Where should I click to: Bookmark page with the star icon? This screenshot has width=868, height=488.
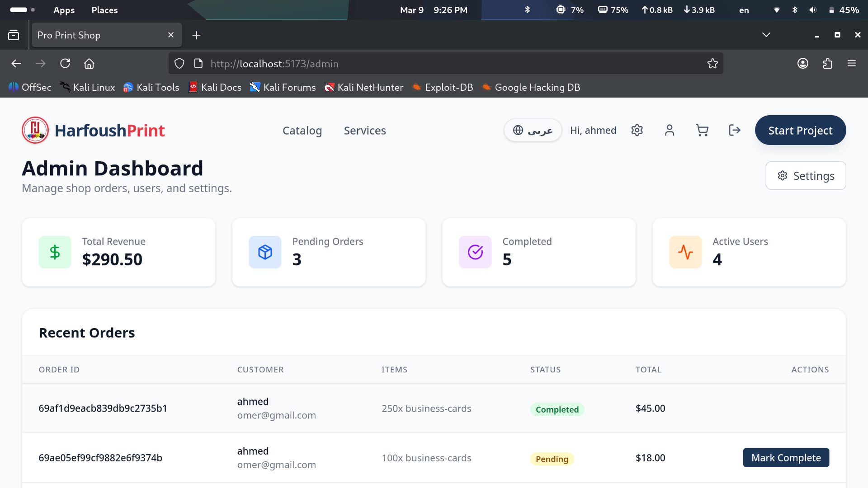point(712,64)
